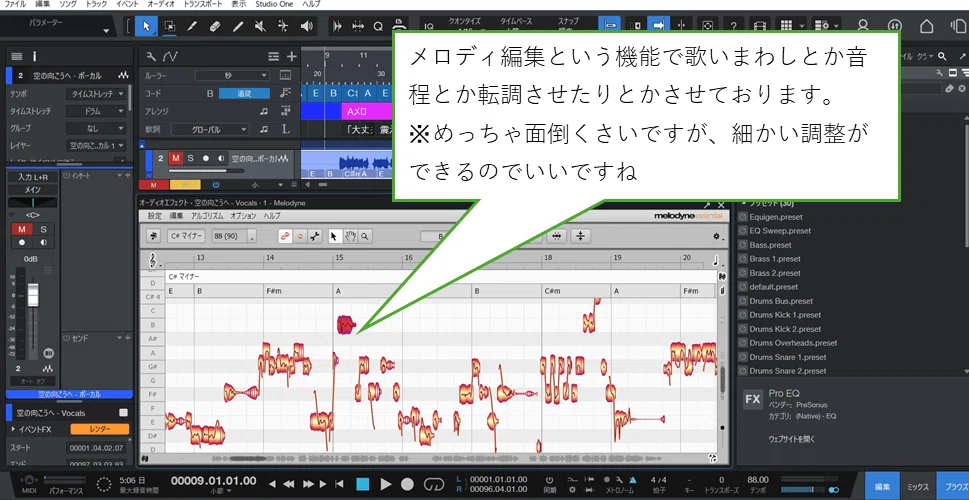Toggle record-arm on track 2
This screenshot has height=500, width=969.
tap(206, 158)
